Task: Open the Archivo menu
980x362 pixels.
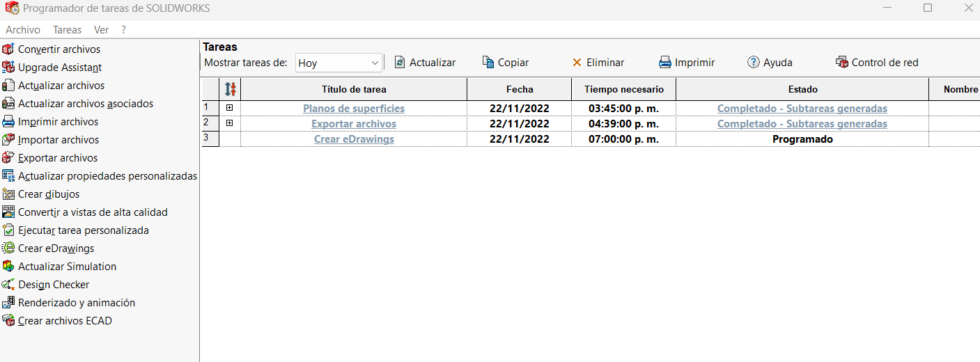Action: pyautogui.click(x=23, y=30)
